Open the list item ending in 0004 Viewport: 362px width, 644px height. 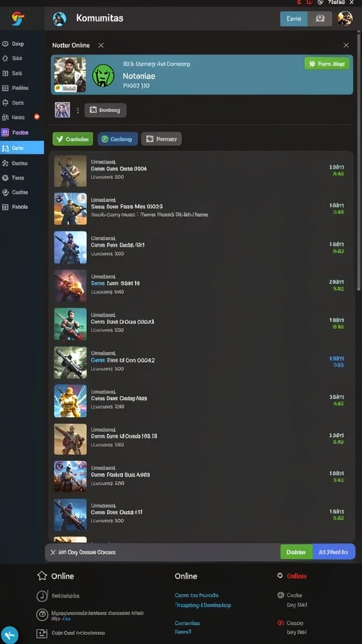(x=202, y=170)
